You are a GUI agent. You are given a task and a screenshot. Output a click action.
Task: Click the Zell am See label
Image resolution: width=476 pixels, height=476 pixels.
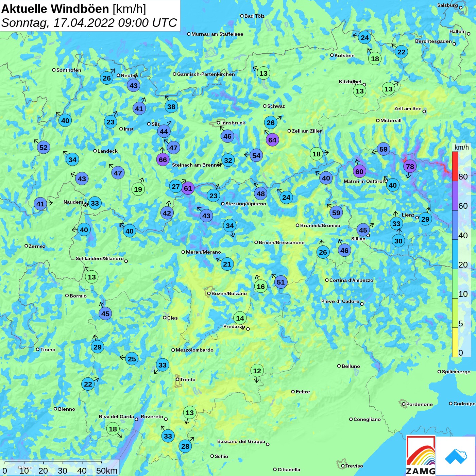tap(408, 108)
